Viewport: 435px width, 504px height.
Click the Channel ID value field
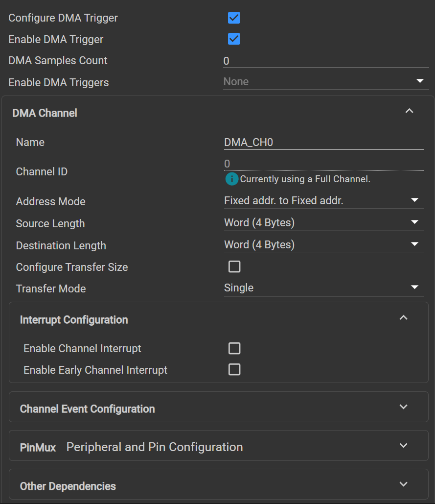323,164
